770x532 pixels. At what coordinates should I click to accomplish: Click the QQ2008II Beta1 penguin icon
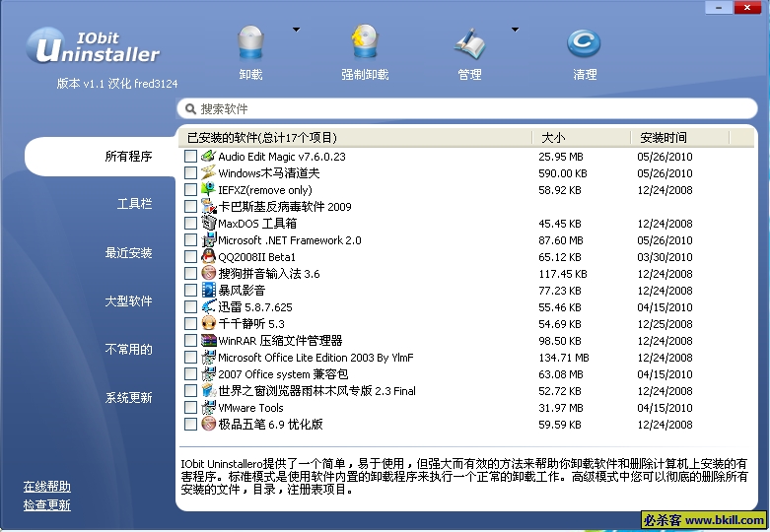coord(209,256)
